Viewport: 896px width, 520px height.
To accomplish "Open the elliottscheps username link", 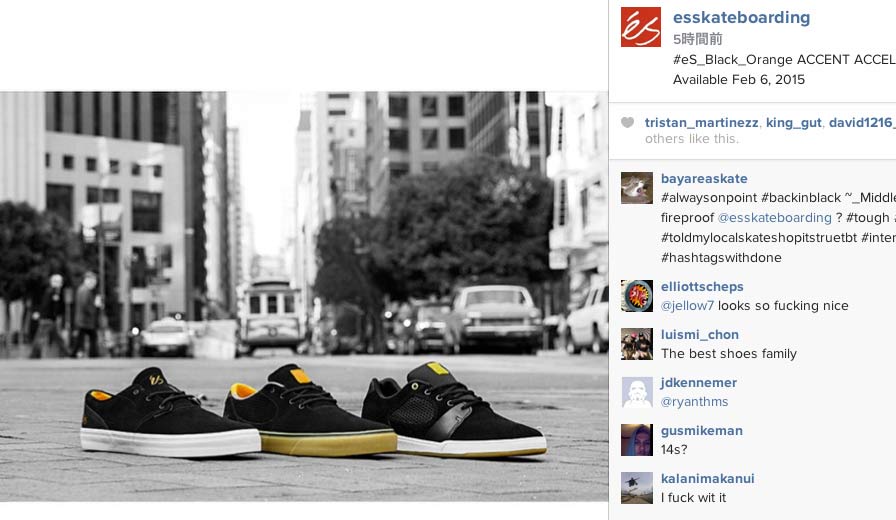I will pos(702,286).
